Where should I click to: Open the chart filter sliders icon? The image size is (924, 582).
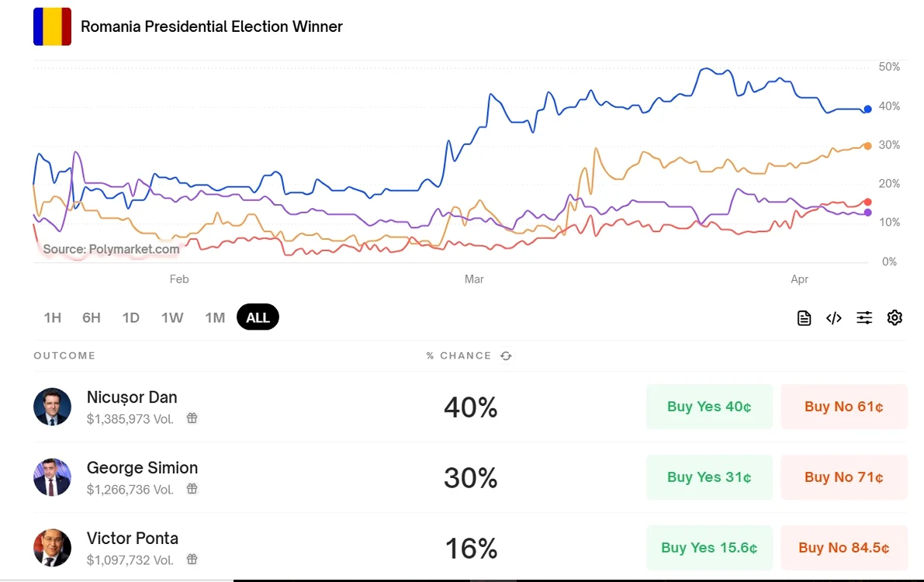tap(864, 318)
